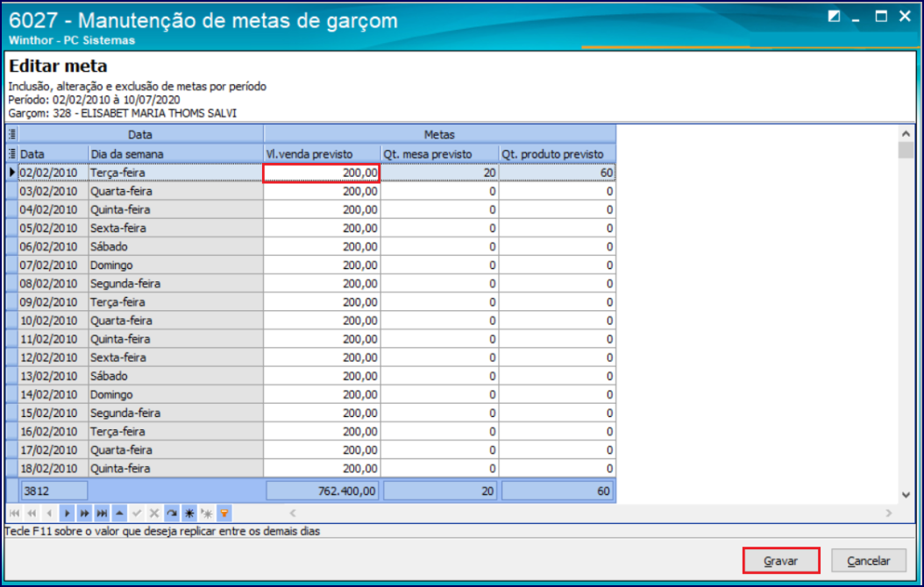Image resolution: width=924 pixels, height=587 pixels.
Task: Click grid band customization icon beside Data band
Action: click(x=11, y=134)
